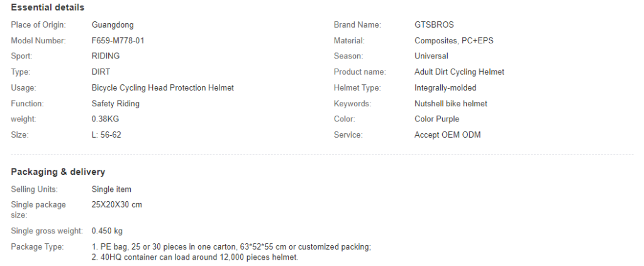Click the 0.38KG weight value
The width and height of the screenshot is (644, 266).
[x=105, y=119]
